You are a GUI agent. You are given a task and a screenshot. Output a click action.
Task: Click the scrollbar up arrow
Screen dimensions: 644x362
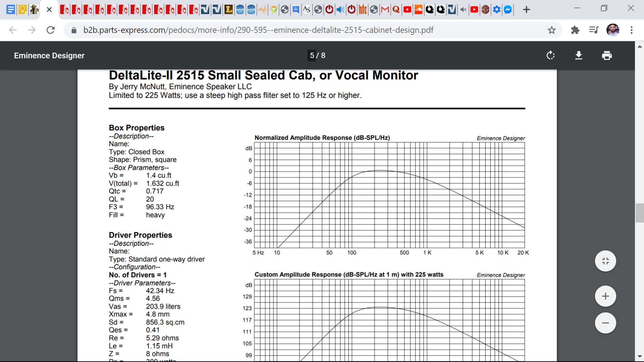(x=640, y=46)
